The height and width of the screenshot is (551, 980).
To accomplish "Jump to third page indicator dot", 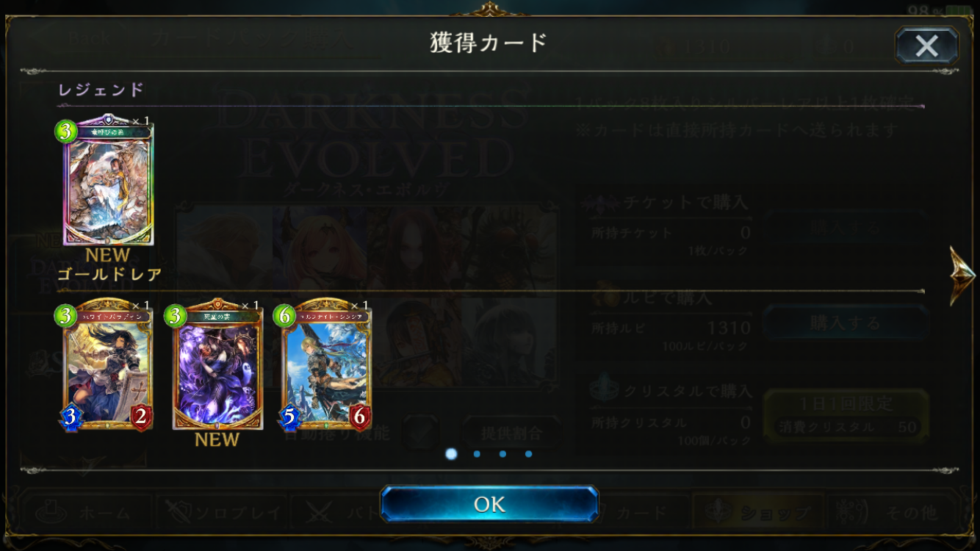I will [x=502, y=454].
